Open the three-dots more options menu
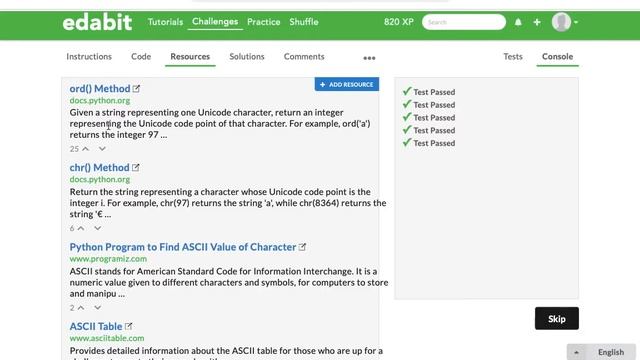Screen dimensions: 640x360 click(x=369, y=58)
